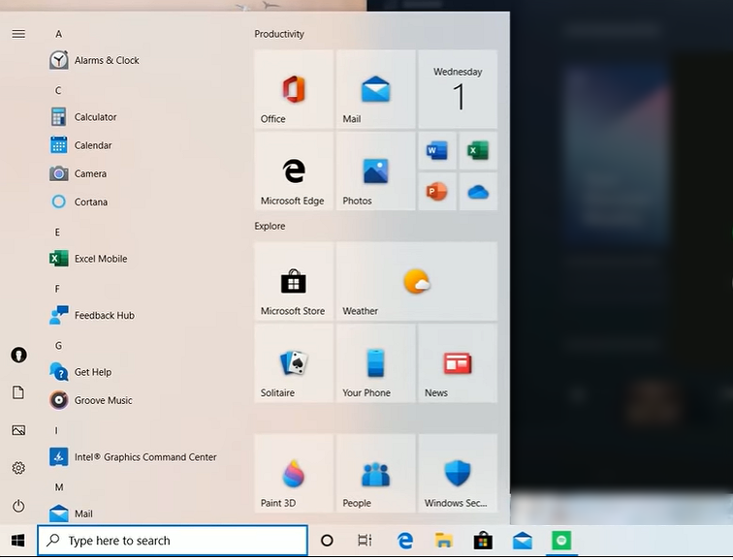Jump to apps via letter C header
This screenshot has width=733, height=560.
[x=58, y=90]
